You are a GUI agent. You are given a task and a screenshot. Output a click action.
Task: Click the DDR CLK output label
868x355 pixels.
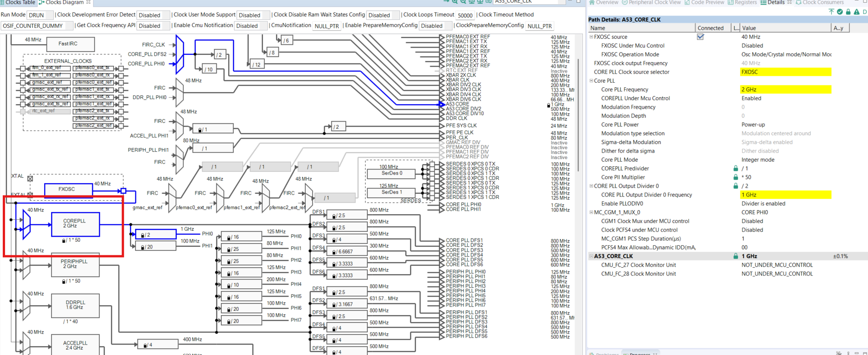point(456,118)
